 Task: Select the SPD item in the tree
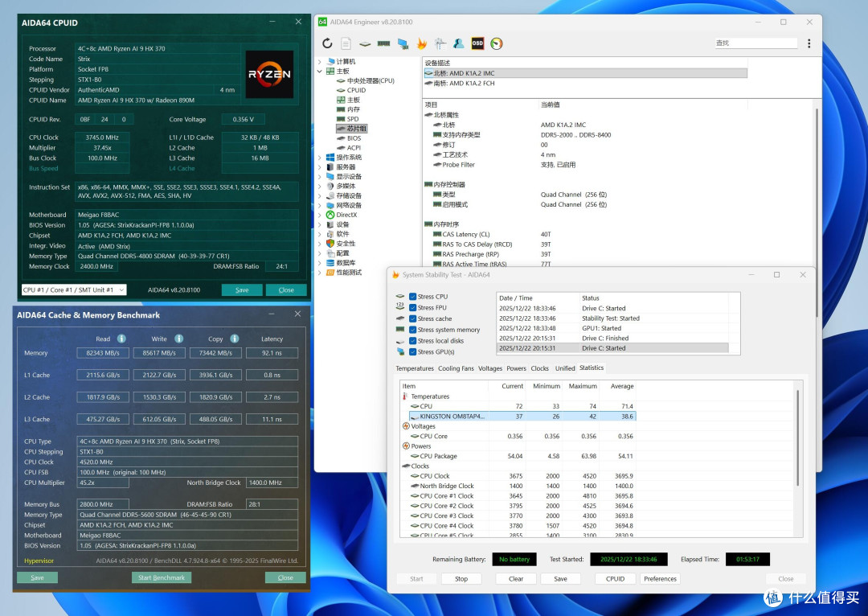coord(353,119)
